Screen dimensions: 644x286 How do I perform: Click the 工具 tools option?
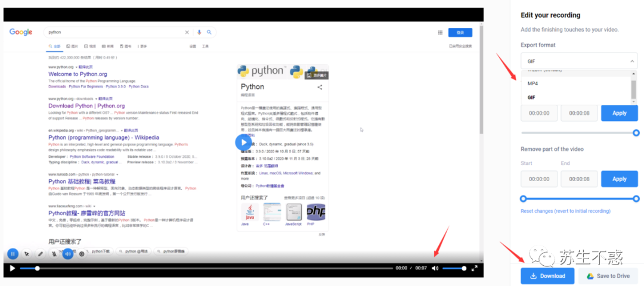click(x=205, y=46)
